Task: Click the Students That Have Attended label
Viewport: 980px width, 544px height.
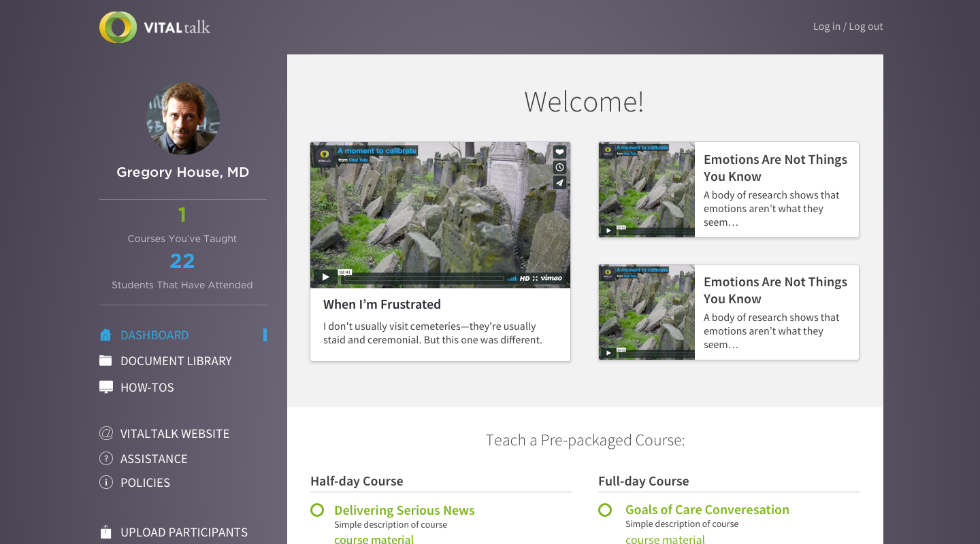Action: pyautogui.click(x=182, y=285)
